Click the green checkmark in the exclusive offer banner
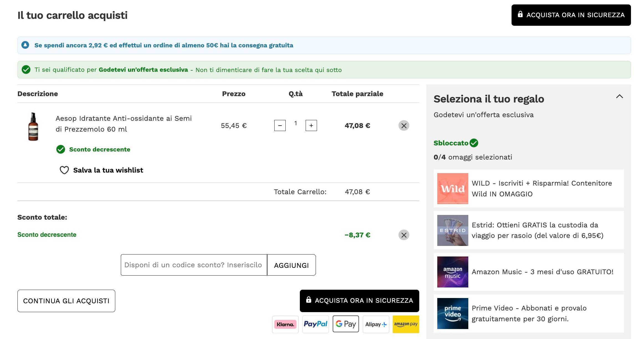 click(26, 70)
